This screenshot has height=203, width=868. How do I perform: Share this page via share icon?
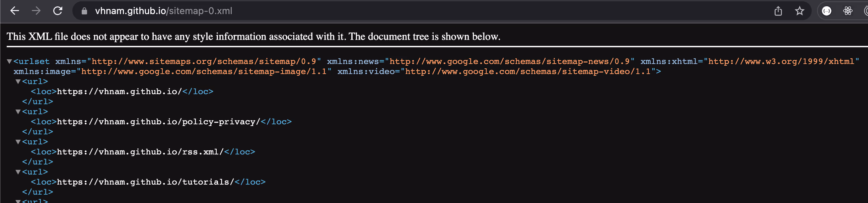[778, 11]
